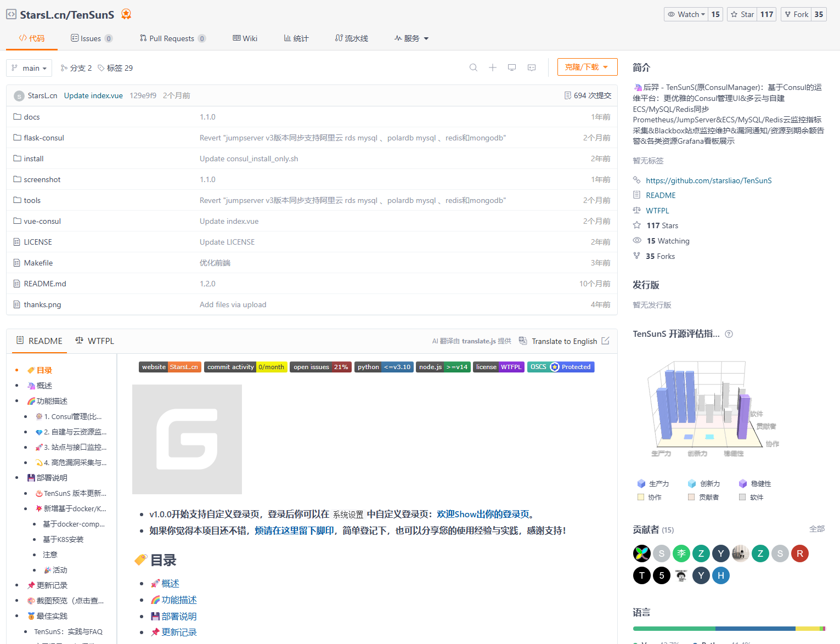Open the Web IDE monitor icon
Image resolution: width=840 pixels, height=644 pixels.
click(x=512, y=67)
